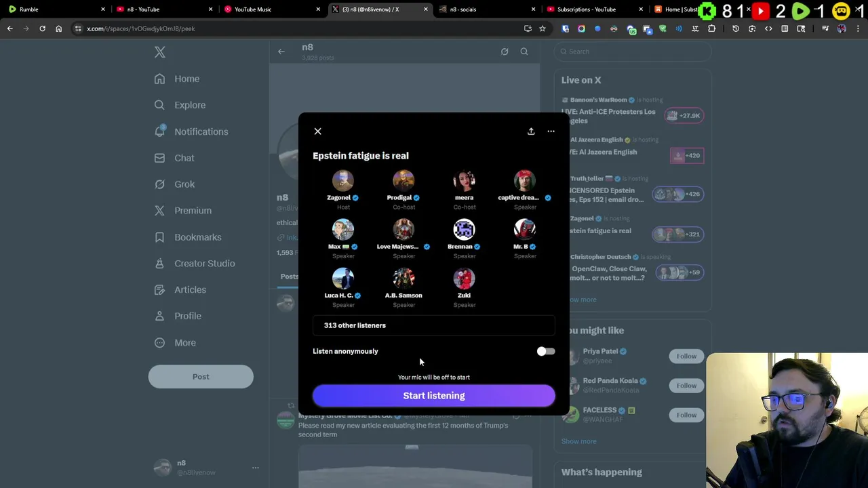The width and height of the screenshot is (868, 488).
Task: Toggle Listen anonymously switch
Action: click(x=545, y=351)
